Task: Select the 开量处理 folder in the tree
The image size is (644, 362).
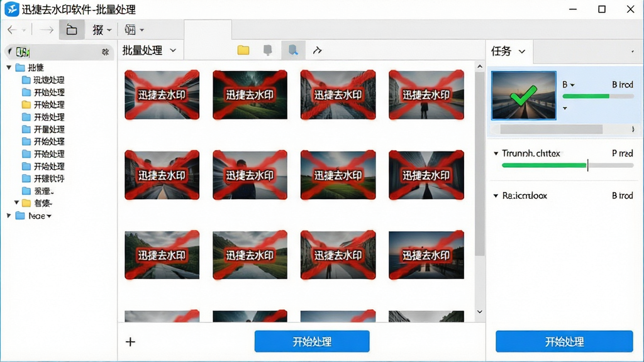Action: pyautogui.click(x=43, y=129)
